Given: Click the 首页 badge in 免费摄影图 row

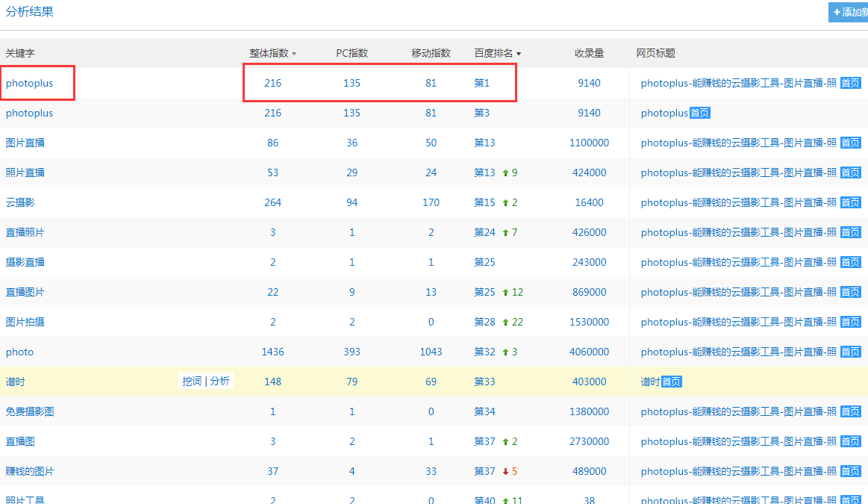Looking at the screenshot, I should [x=850, y=412].
